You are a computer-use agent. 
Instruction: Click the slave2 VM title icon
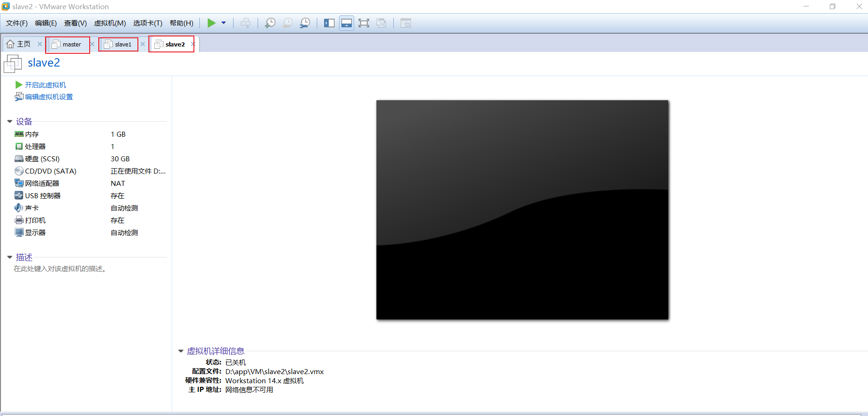(13, 63)
